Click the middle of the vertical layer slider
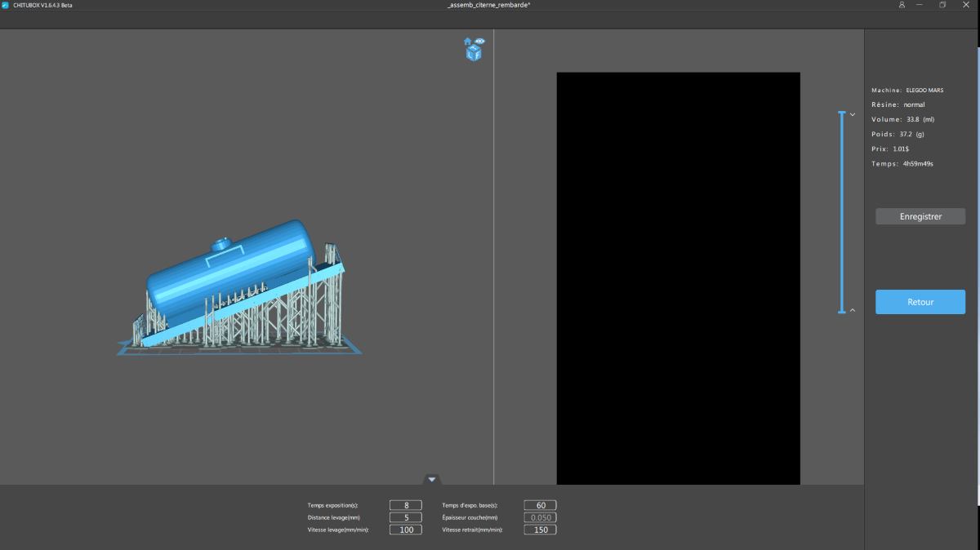Screen dimensions: 980x550 tap(842, 212)
